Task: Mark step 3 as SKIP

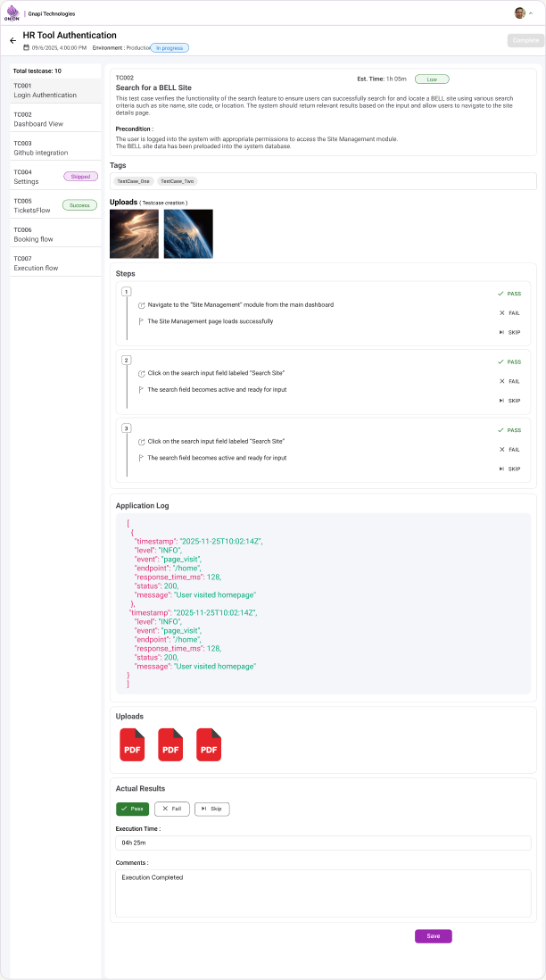Action: click(x=509, y=469)
